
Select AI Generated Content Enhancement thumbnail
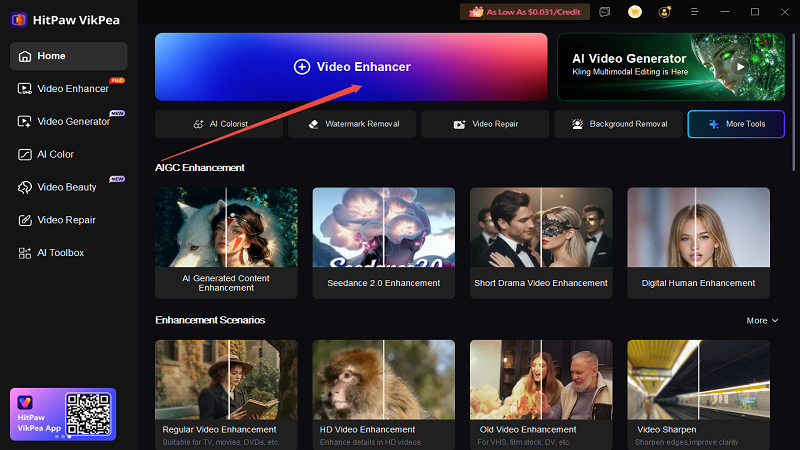point(227,227)
